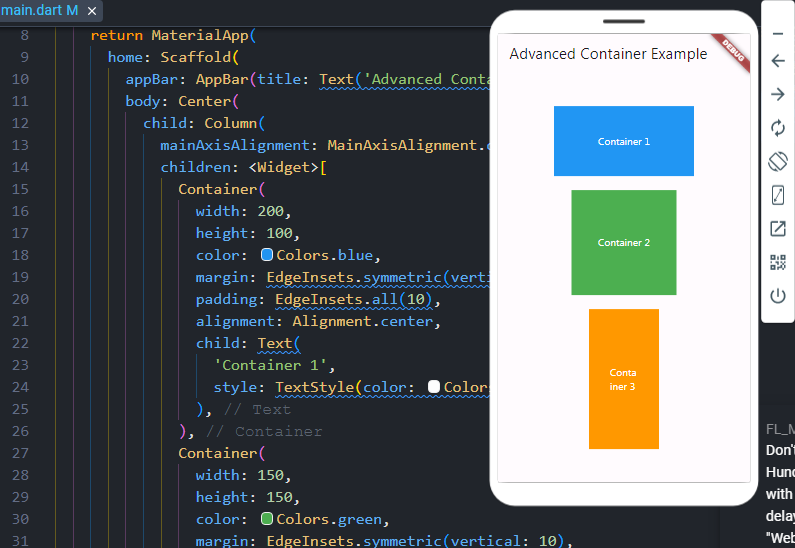Click 'margin: EdgeInsets.symmetric(vertical: 10)' on line 31
Viewport: 795px width, 548px height.
[380, 541]
